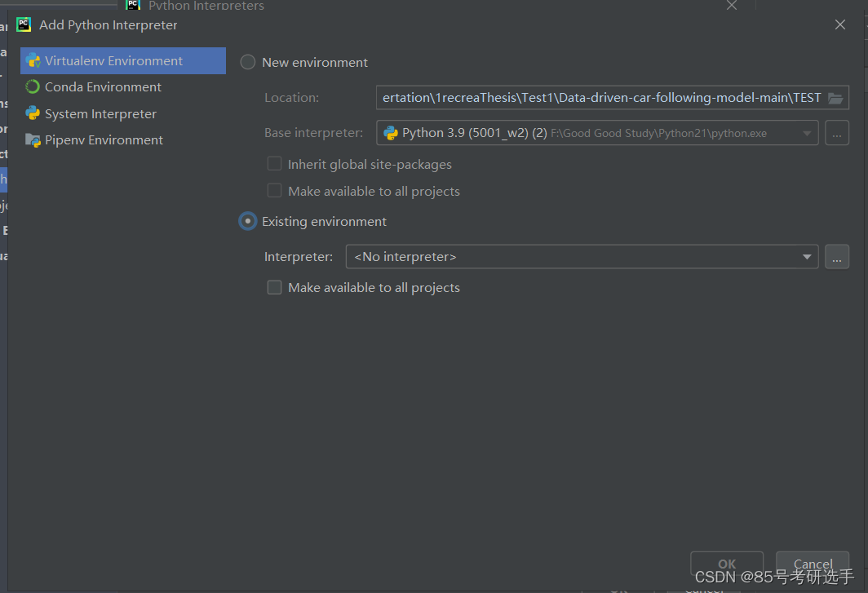Click inside the Location path field
The image size is (868, 593).
[x=596, y=97]
